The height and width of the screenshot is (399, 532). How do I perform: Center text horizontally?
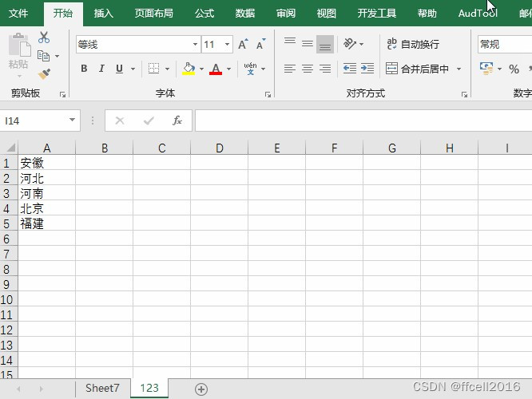tap(308, 69)
